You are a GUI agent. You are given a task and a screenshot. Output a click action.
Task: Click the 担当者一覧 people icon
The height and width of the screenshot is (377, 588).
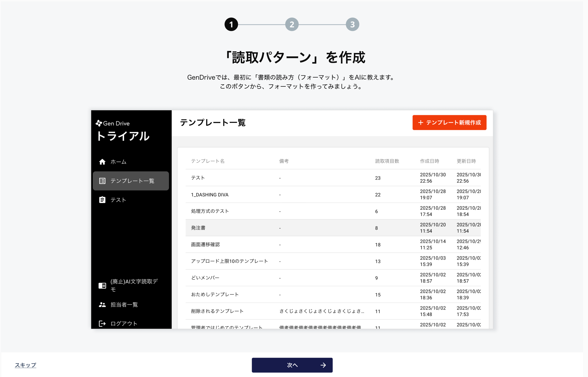coord(102,305)
